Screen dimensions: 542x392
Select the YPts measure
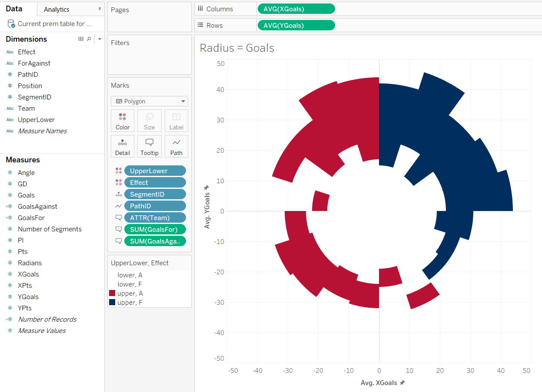tap(25, 308)
